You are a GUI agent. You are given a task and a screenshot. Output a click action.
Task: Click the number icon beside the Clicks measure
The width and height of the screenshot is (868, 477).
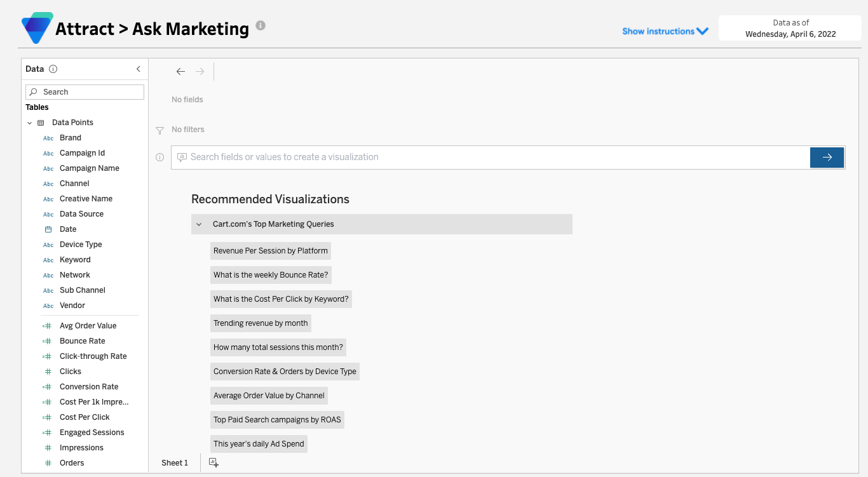click(x=46, y=372)
